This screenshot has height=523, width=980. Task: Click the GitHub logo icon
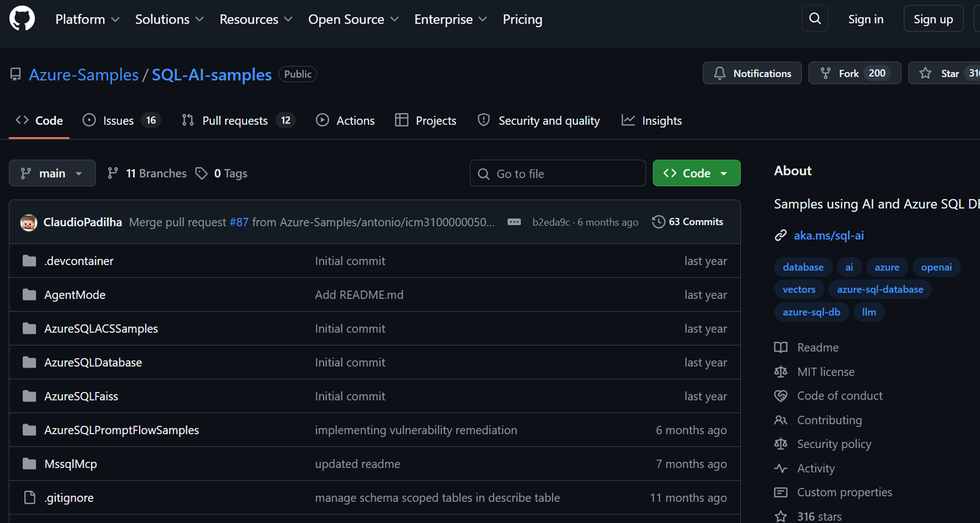point(22,19)
